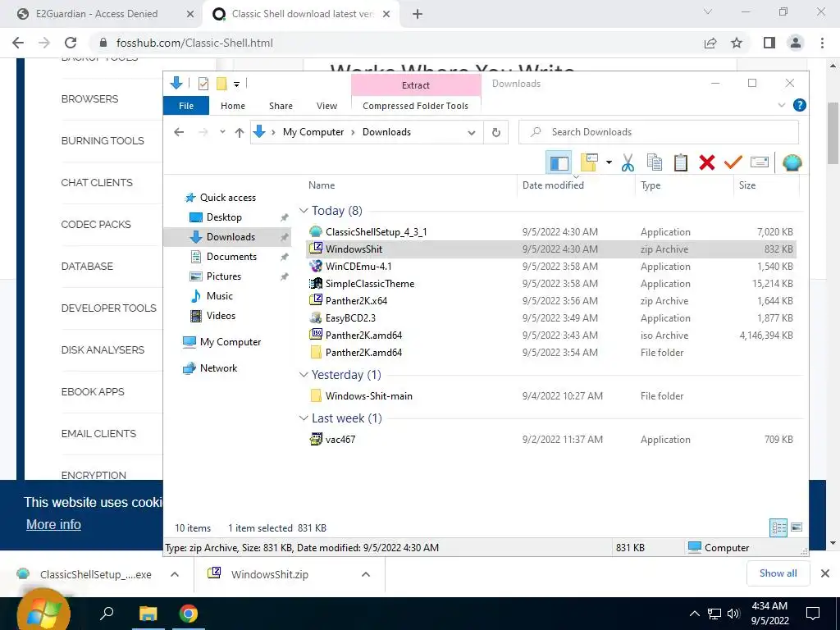Select SimpleClassicTheme application

click(551, 283)
